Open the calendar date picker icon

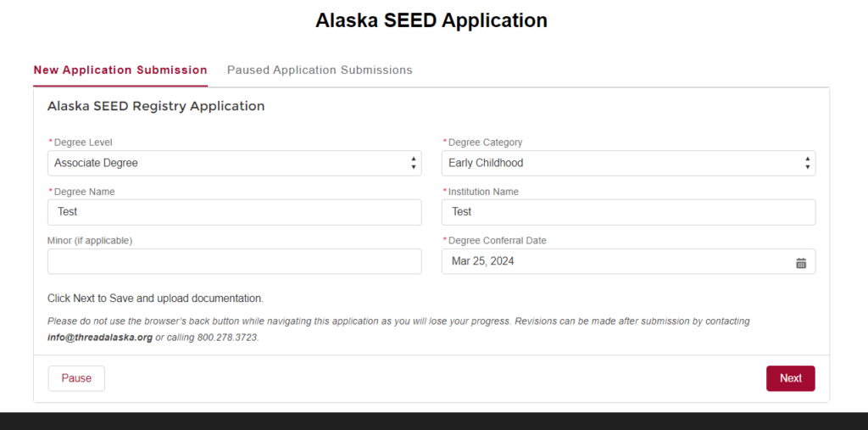pyautogui.click(x=800, y=263)
